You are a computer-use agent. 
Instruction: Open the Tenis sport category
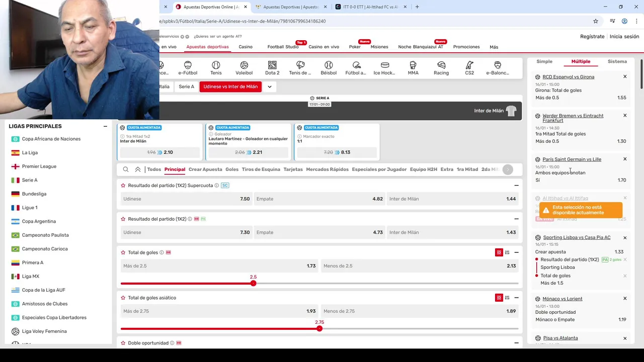(216, 68)
